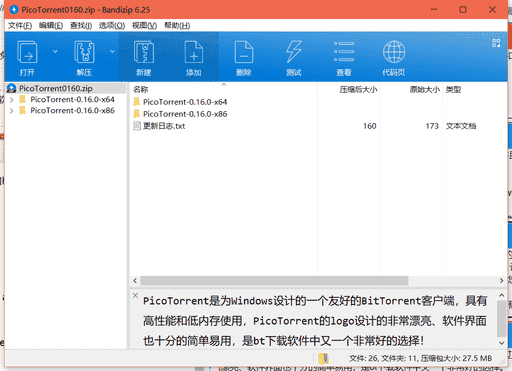Click the Bandizip title bar app icon

point(14,10)
